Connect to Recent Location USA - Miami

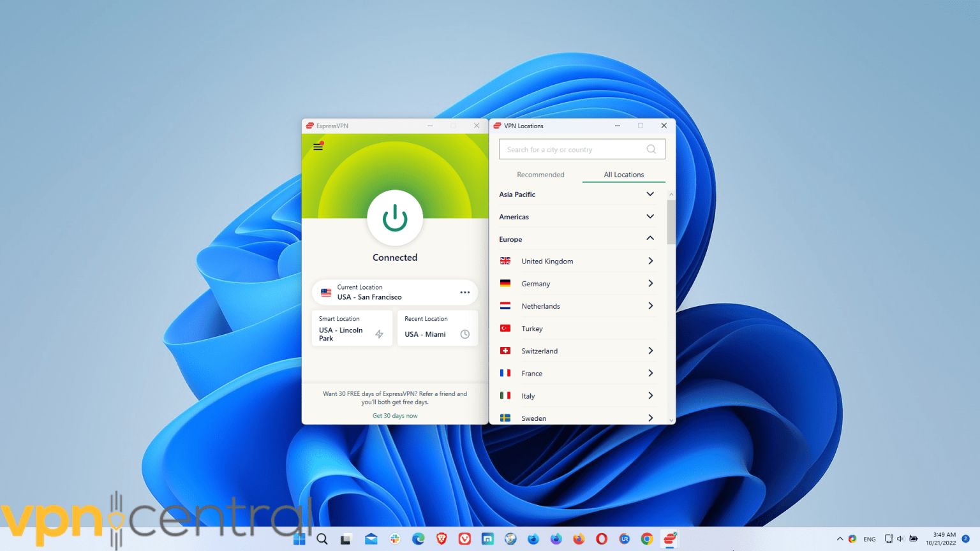point(437,328)
